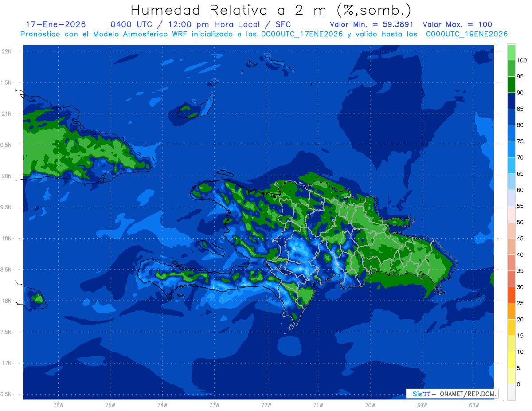Click the "70W" longitude axis label

click(370, 405)
